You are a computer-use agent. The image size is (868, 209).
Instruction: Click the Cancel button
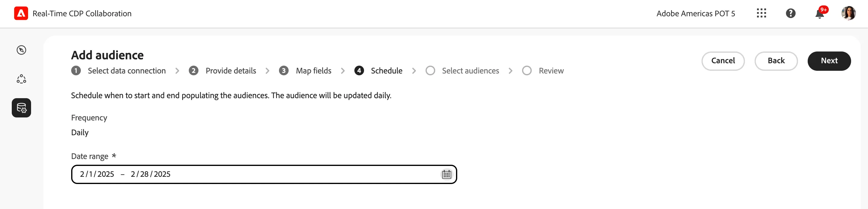tap(723, 61)
